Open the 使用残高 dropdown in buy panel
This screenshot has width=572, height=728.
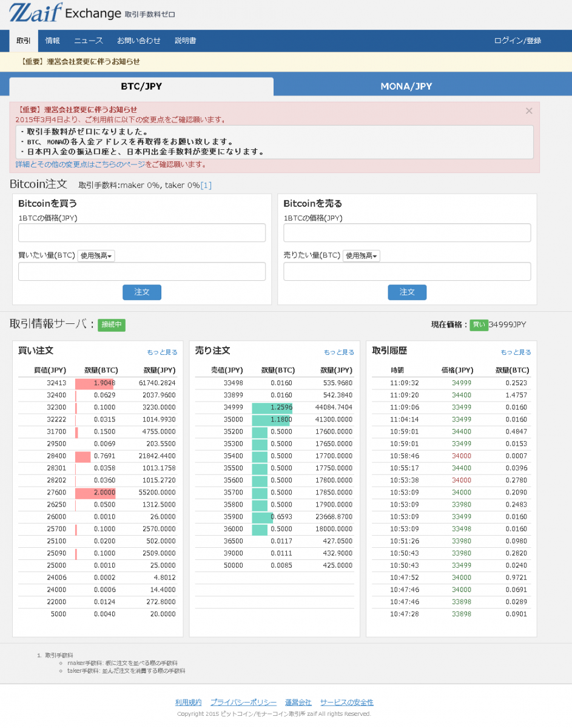click(x=96, y=256)
